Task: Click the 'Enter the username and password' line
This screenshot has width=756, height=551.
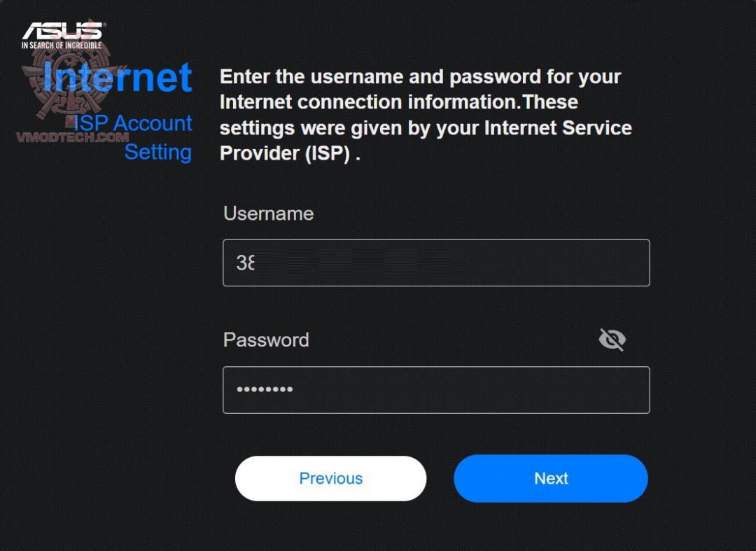Action: [x=420, y=76]
